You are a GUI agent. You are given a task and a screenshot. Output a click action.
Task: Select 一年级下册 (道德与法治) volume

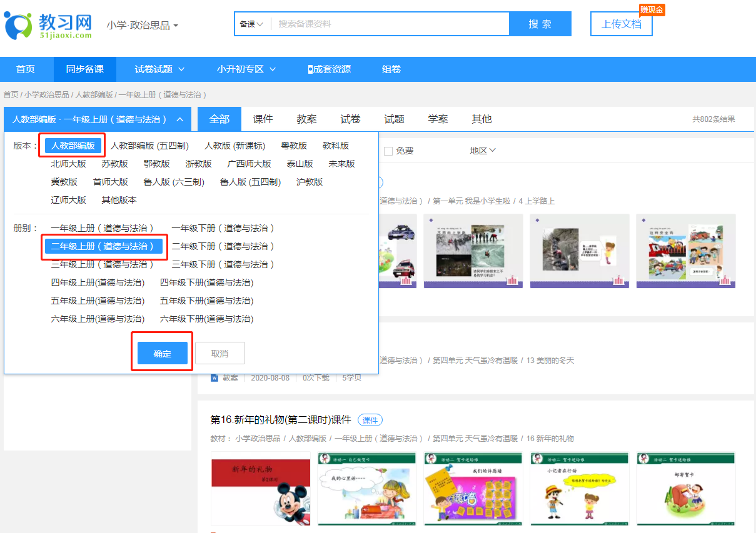click(223, 228)
